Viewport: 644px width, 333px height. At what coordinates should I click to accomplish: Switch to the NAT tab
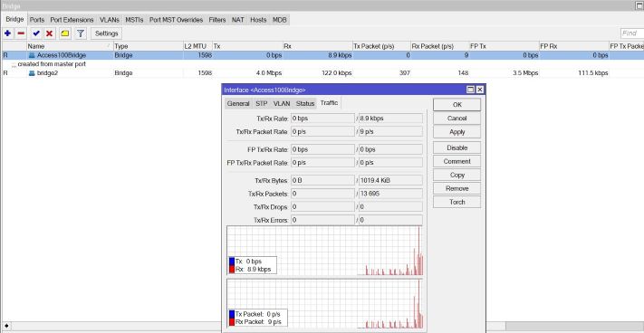click(x=238, y=20)
